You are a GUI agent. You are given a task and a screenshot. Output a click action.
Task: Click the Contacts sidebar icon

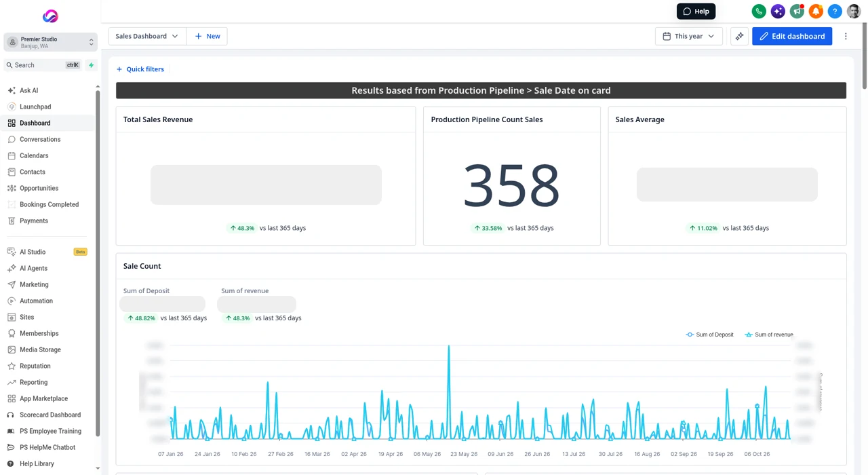point(12,172)
